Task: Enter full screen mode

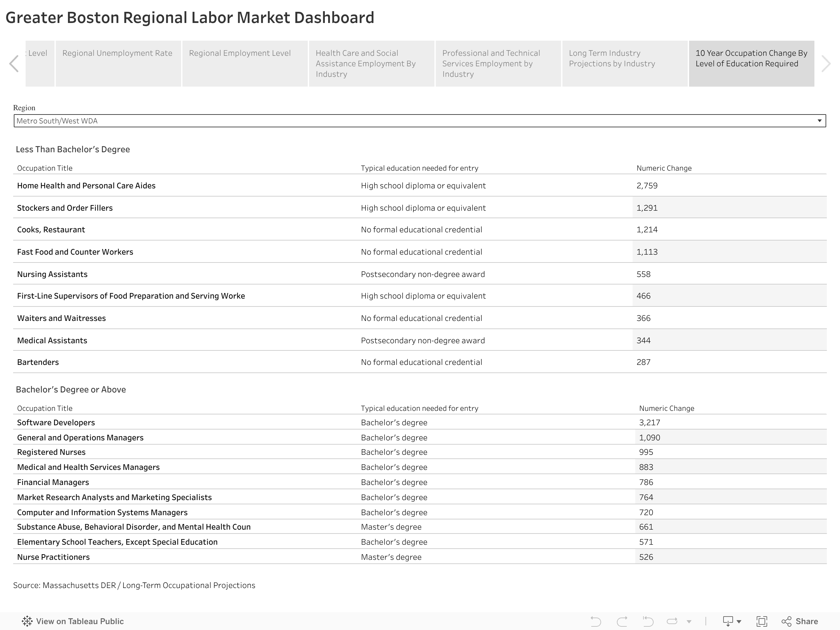Action: tap(761, 621)
